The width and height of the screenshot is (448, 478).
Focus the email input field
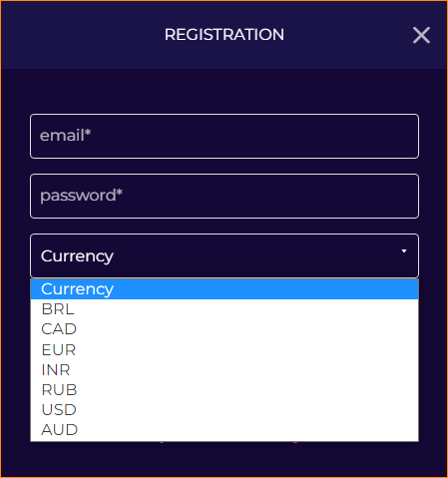(x=224, y=136)
